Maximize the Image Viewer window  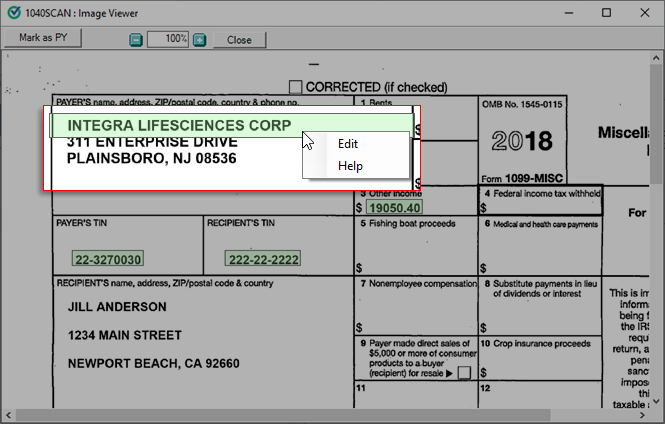click(x=606, y=13)
